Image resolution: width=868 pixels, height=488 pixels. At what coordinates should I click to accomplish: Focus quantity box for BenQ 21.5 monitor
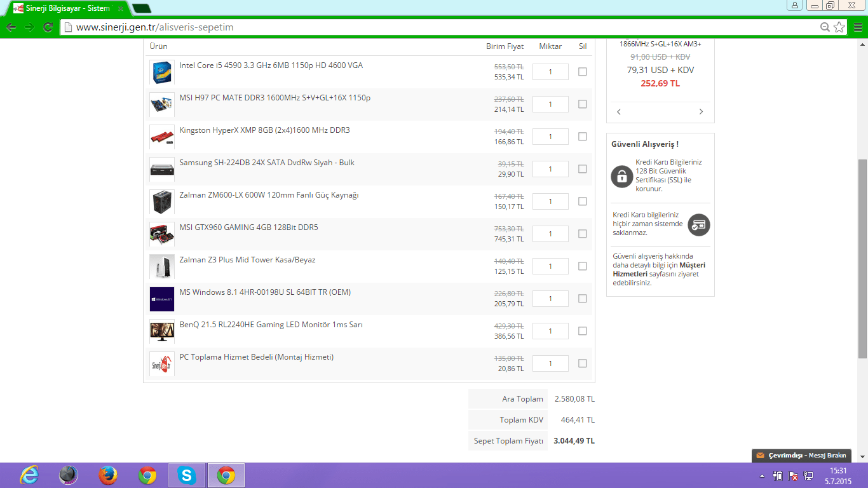pos(550,331)
